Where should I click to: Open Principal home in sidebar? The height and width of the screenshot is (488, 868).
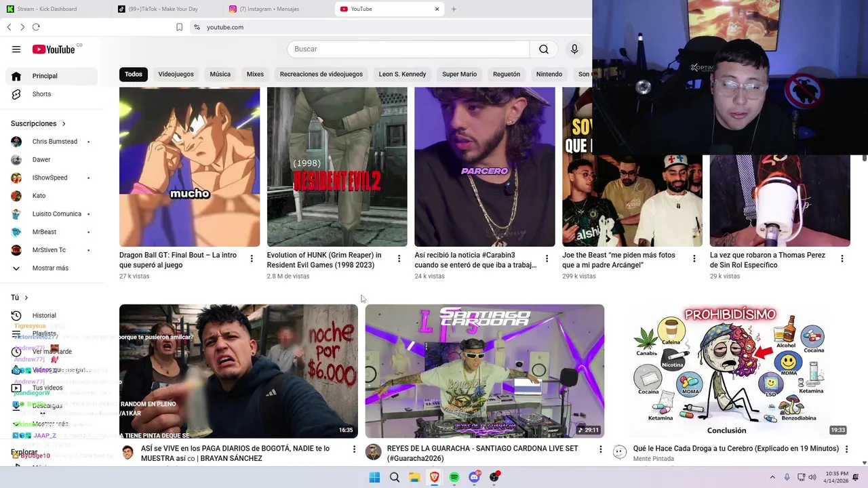coord(52,76)
